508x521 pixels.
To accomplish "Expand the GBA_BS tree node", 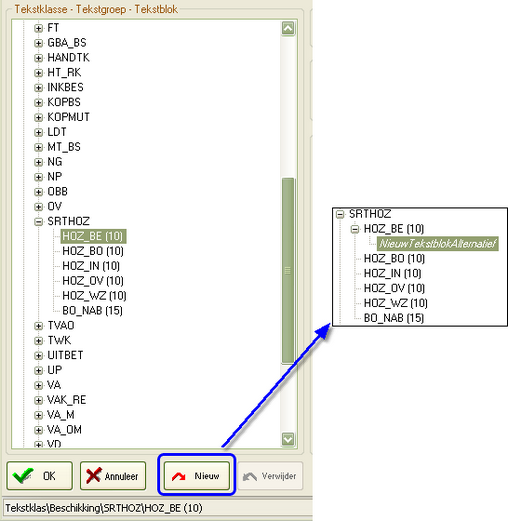I will tap(38, 43).
